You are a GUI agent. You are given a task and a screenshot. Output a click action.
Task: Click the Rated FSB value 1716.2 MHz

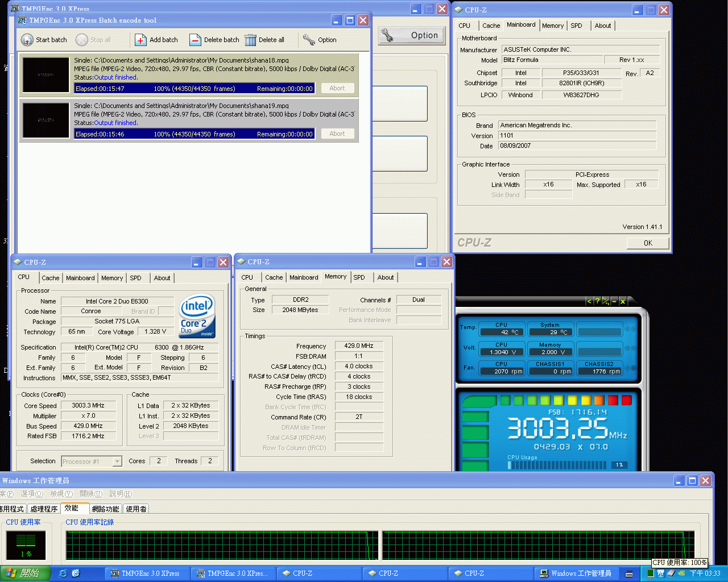click(x=88, y=436)
